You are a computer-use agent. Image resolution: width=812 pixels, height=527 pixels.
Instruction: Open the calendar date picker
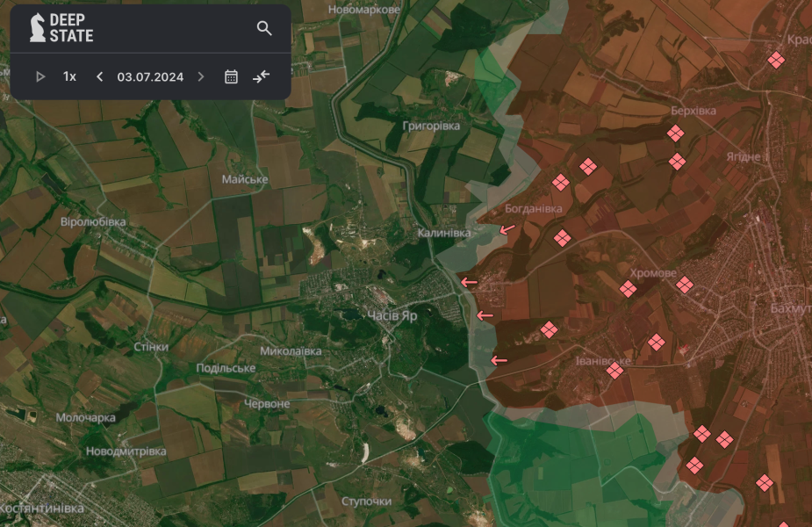[x=231, y=76]
